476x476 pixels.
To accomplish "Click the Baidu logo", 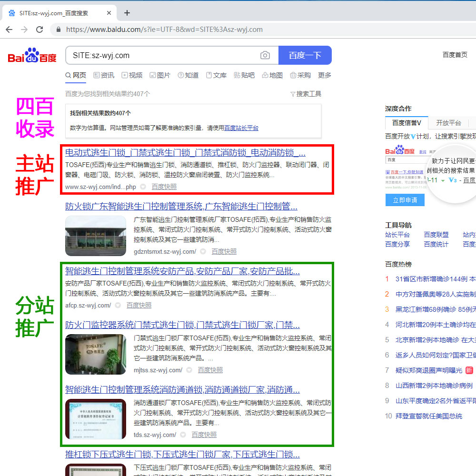I will (32, 55).
